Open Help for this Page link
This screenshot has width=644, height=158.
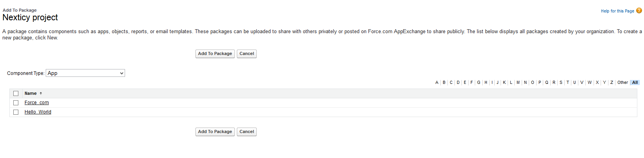(x=617, y=11)
